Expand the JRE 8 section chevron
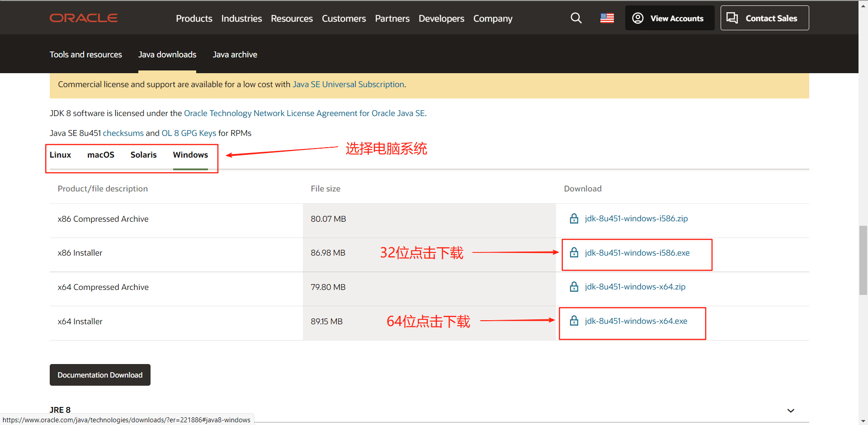 point(791,411)
